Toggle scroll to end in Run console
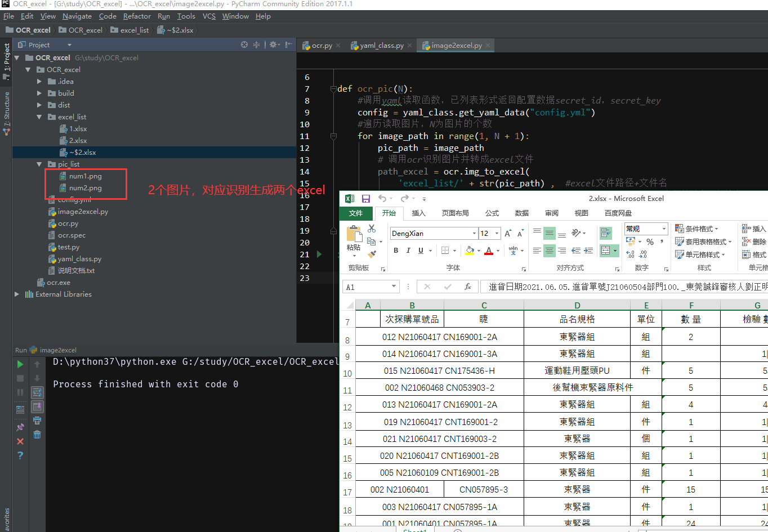The width and height of the screenshot is (768, 532). click(x=37, y=406)
